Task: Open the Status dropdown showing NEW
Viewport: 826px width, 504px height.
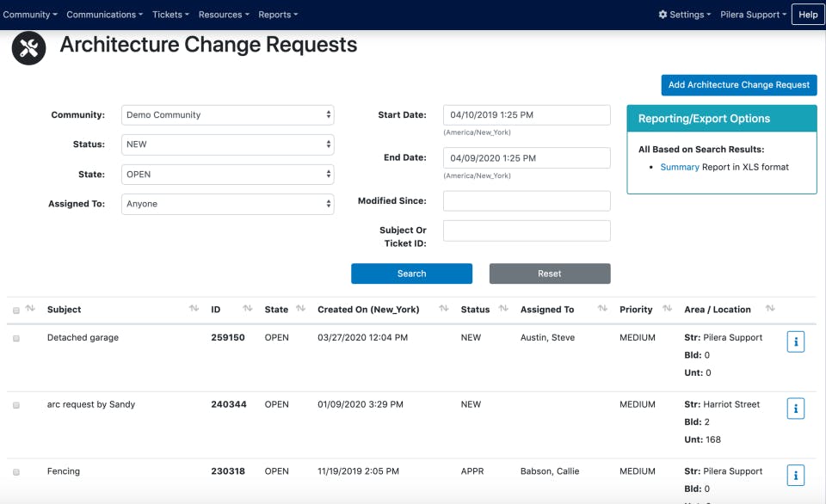Action: (x=227, y=144)
